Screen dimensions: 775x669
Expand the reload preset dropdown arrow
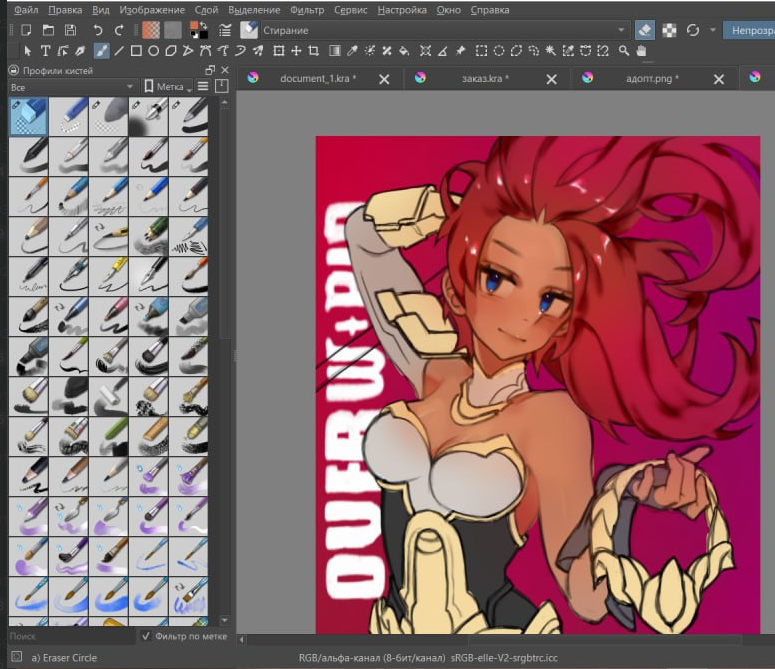pyautogui.click(x=712, y=30)
